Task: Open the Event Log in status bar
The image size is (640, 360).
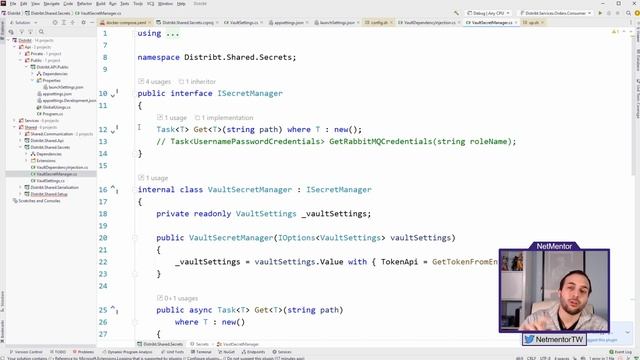Action: 620,352
